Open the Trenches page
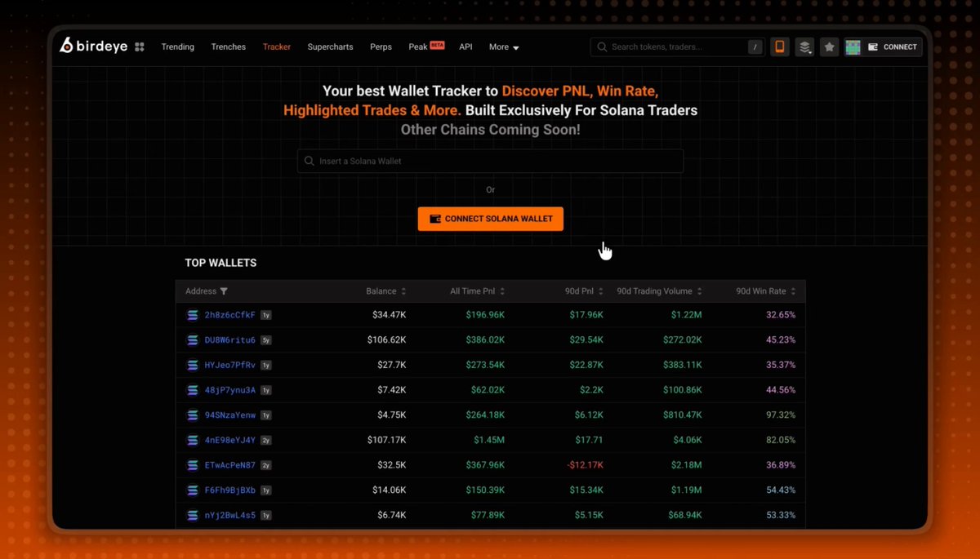 click(229, 47)
